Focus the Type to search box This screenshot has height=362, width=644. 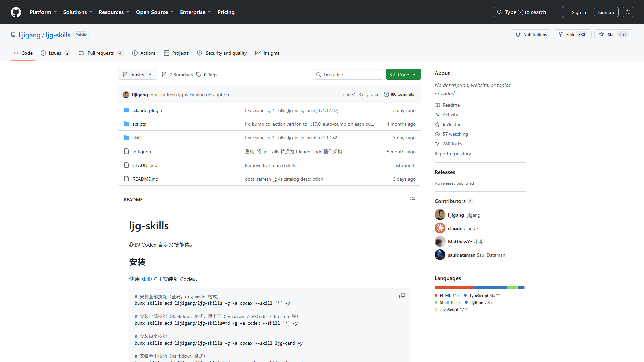coord(529,12)
